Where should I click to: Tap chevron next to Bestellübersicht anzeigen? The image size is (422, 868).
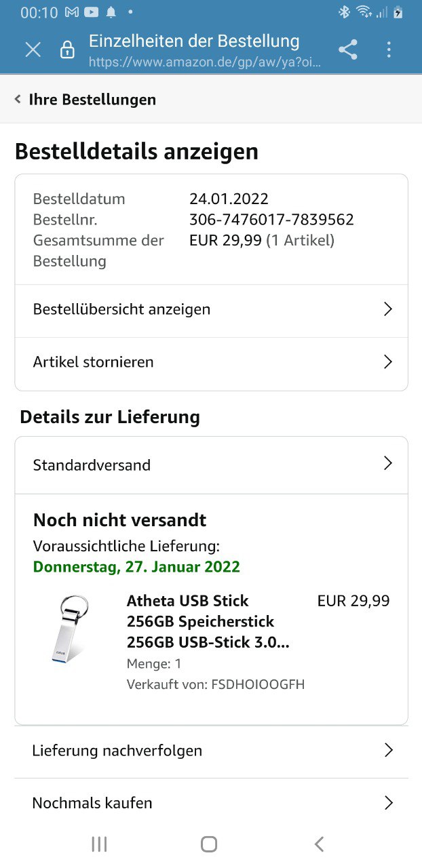pos(388,309)
